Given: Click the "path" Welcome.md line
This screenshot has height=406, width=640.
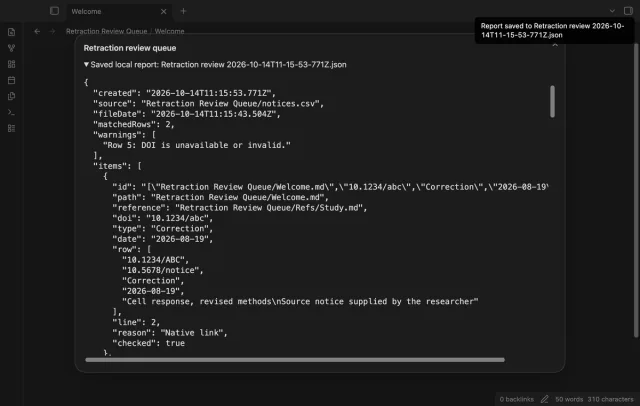Looking at the screenshot, I should click(220, 197).
